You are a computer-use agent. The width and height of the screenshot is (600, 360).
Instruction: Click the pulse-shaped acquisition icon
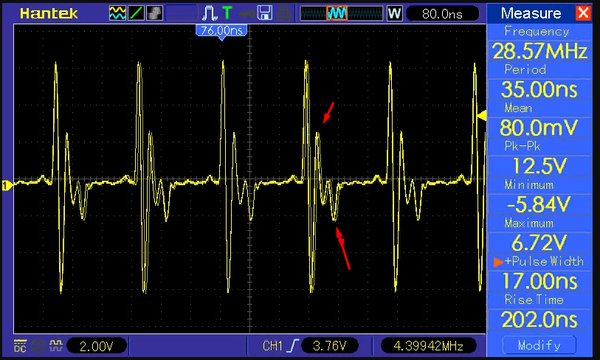210,13
